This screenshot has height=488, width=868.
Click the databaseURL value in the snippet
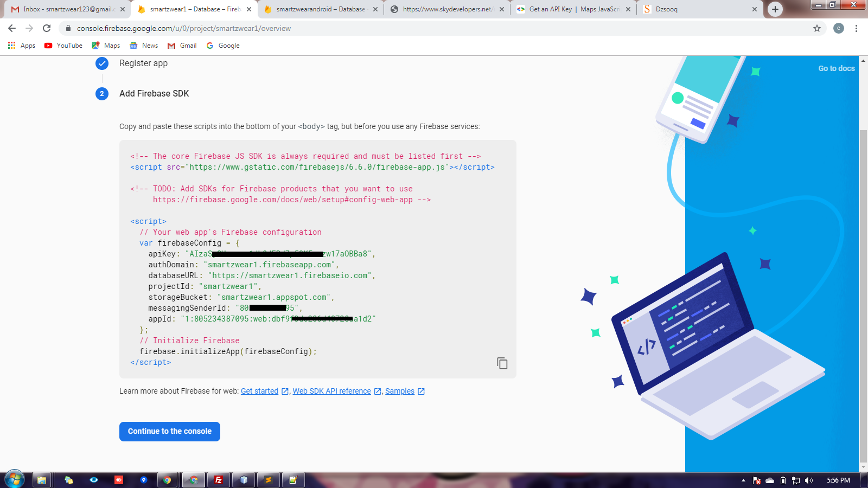290,275
